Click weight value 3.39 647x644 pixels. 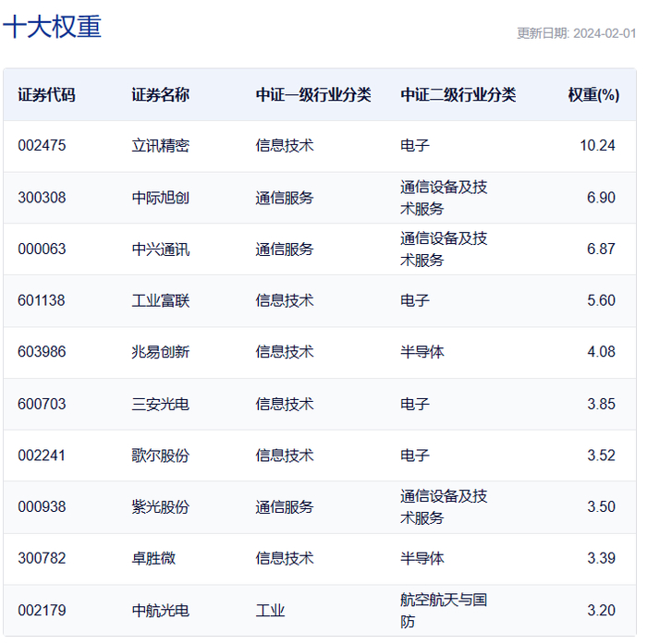click(x=601, y=559)
